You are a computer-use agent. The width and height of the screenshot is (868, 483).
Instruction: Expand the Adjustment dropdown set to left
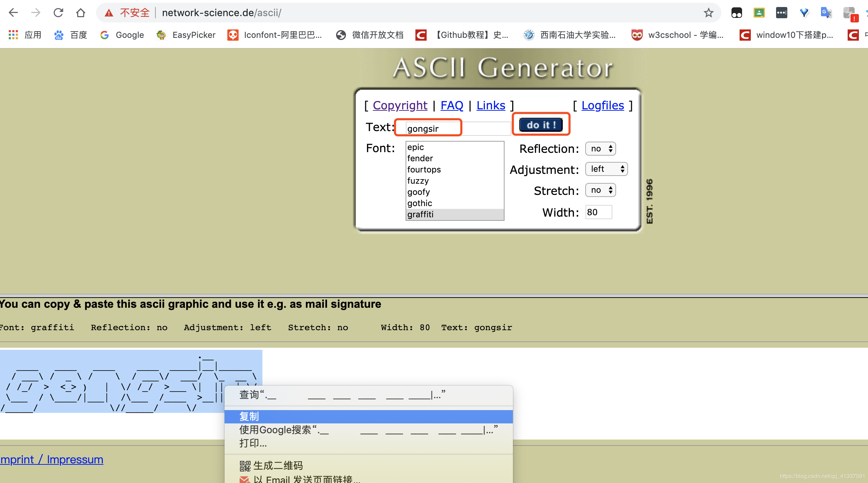[x=606, y=169]
